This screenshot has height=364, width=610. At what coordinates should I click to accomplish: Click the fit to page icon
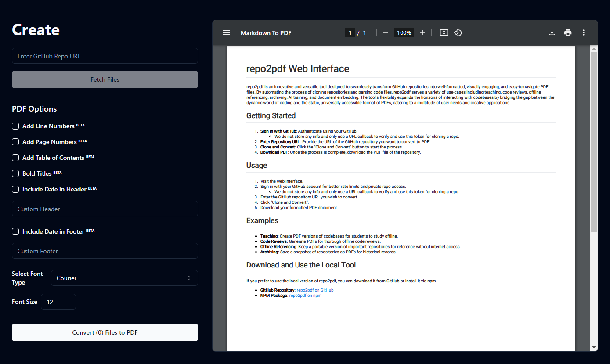(444, 32)
